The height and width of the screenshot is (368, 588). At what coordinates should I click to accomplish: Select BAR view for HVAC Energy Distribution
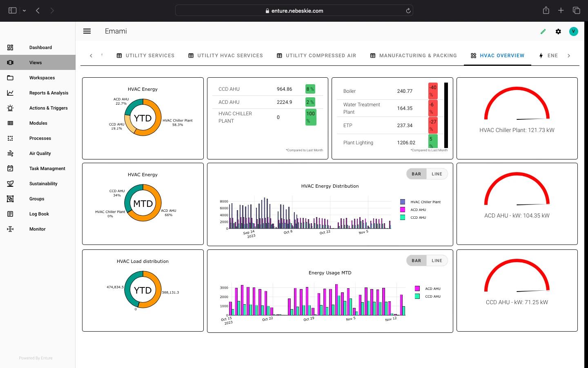pos(416,174)
